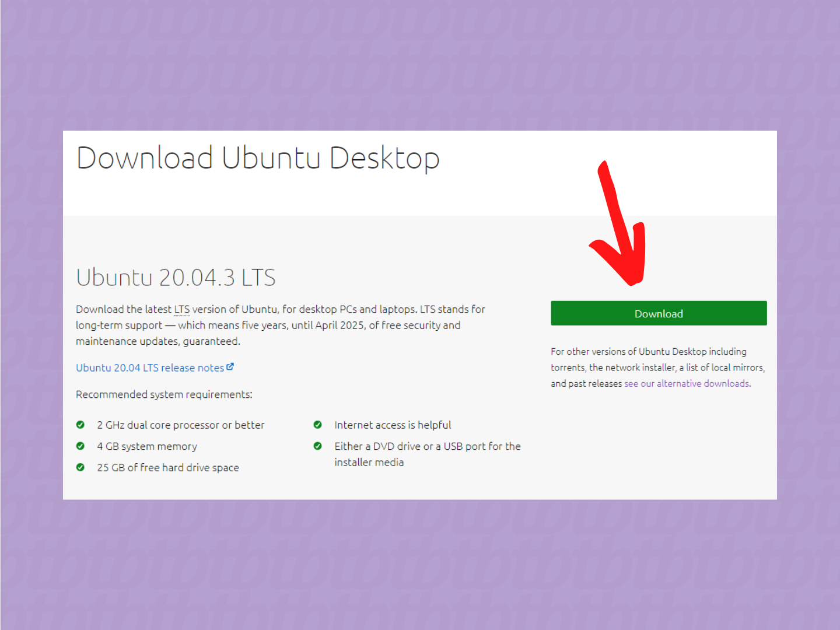Click '25 GB of free hard drive space'
The width and height of the screenshot is (840, 630).
tap(168, 467)
